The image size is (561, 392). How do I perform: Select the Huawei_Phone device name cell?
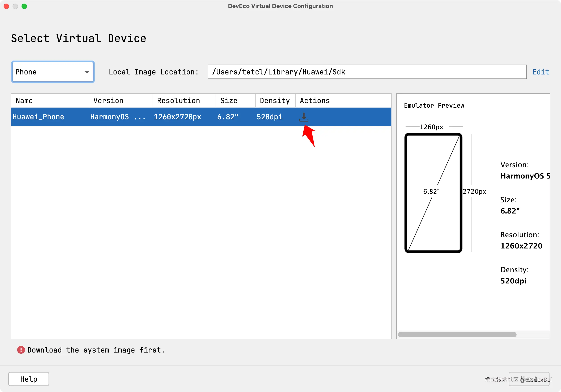click(x=38, y=117)
